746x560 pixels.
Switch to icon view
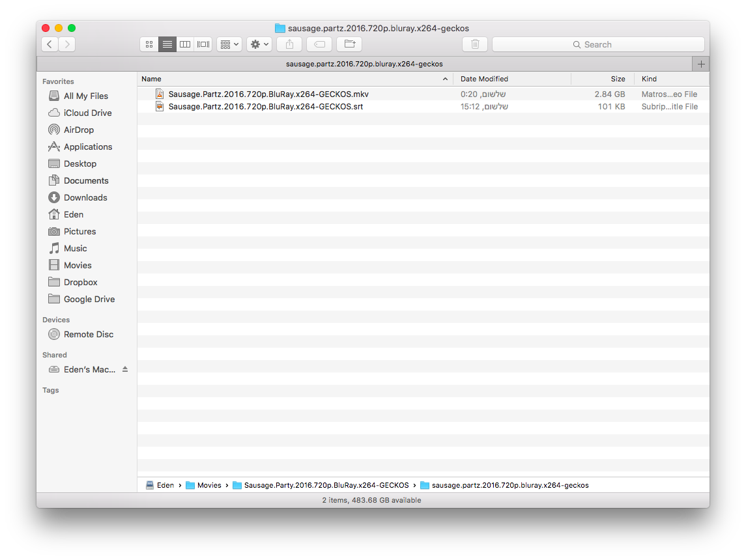149,44
